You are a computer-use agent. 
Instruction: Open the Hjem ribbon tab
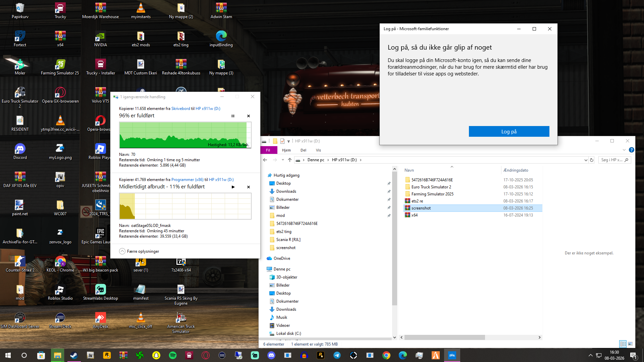tap(286, 150)
